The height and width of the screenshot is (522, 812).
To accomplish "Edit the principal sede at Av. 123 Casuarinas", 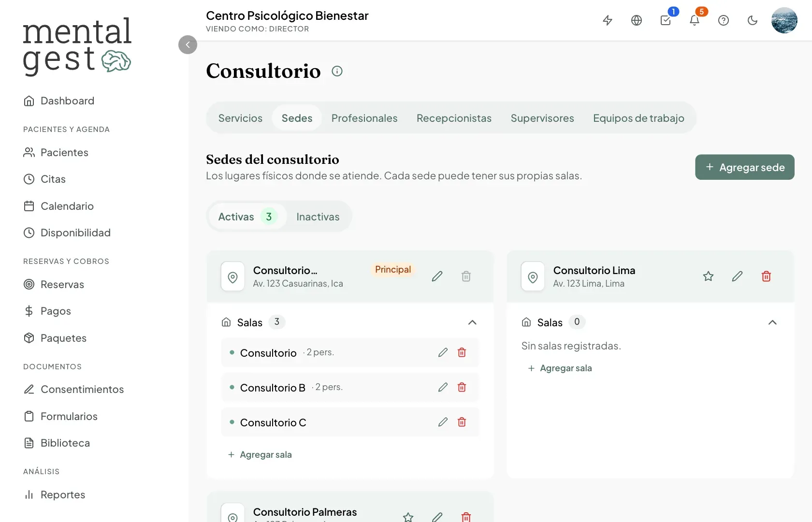I will coord(437,276).
